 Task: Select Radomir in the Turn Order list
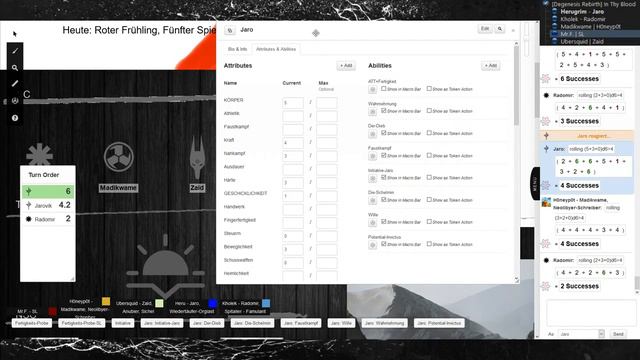click(x=48, y=219)
